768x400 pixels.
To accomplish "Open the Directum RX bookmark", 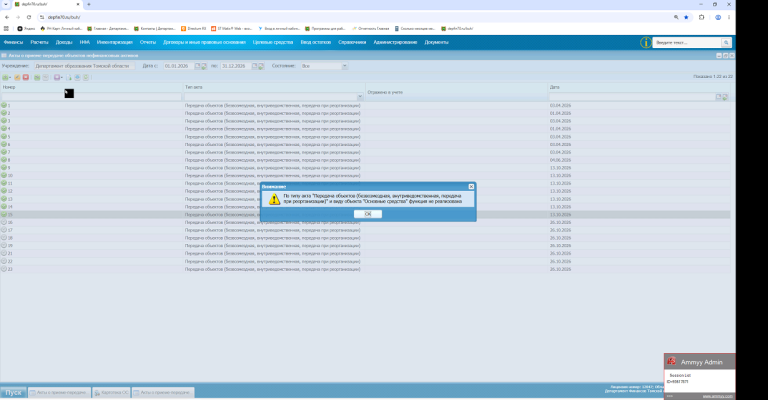I will [x=194, y=28].
